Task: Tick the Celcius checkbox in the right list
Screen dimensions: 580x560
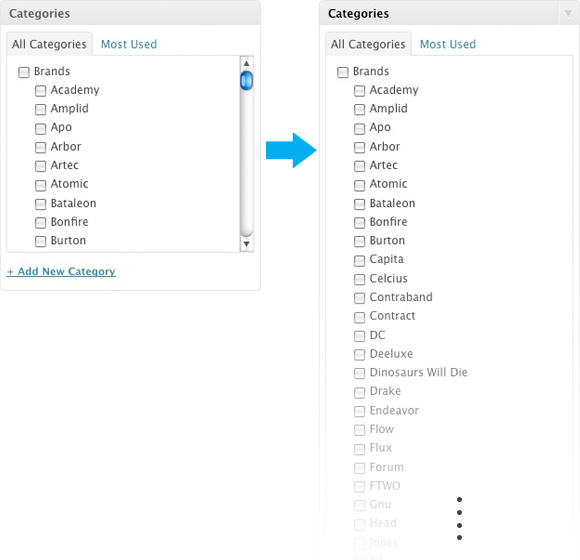Action: tap(359, 279)
